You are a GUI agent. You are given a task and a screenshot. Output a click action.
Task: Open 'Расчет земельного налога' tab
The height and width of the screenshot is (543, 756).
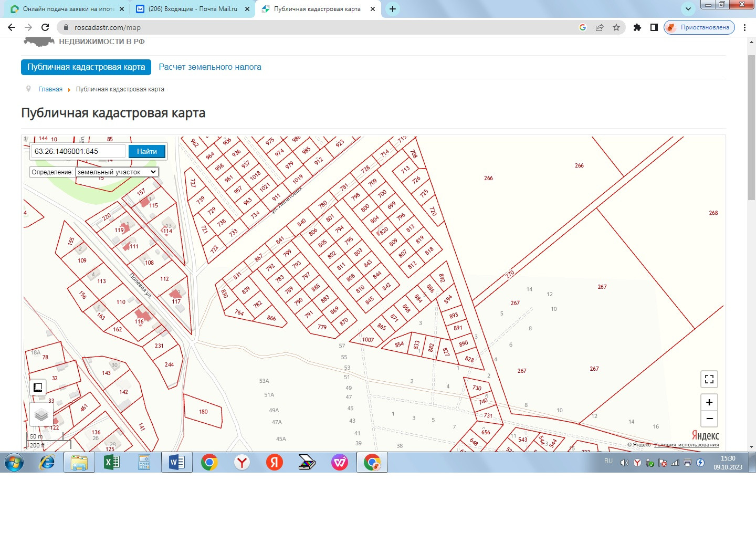point(210,67)
